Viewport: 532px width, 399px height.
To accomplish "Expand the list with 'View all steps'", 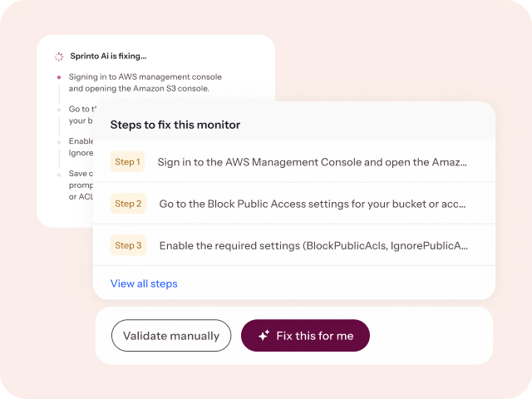I will [x=144, y=283].
